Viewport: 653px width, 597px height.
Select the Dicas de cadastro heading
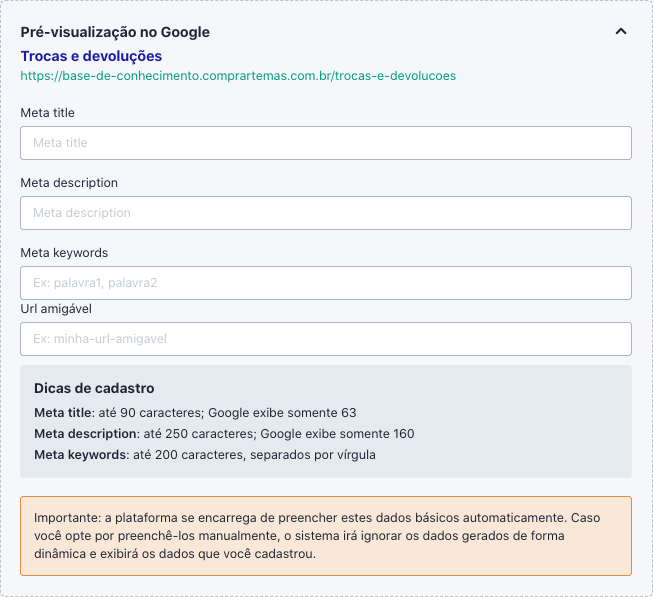94,388
